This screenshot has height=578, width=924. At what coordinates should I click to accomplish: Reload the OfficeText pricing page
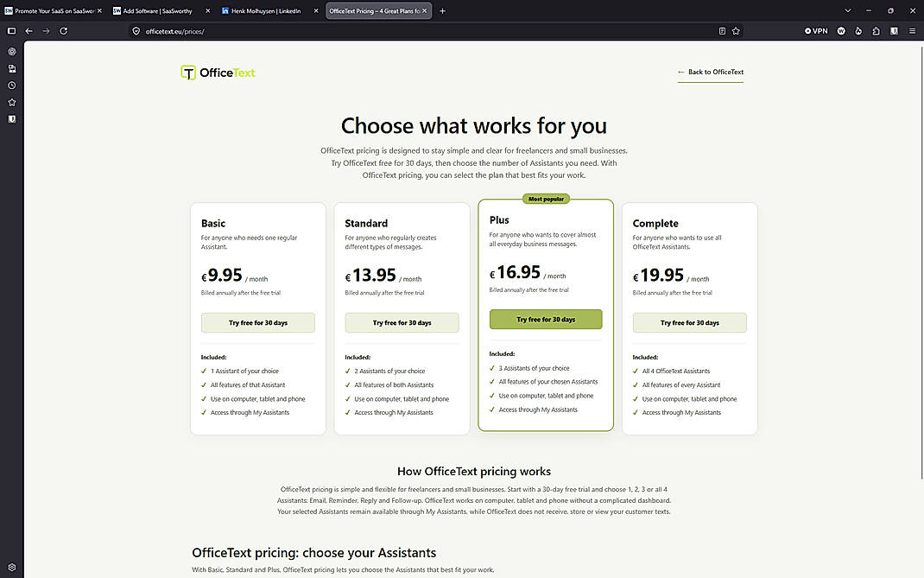click(64, 31)
